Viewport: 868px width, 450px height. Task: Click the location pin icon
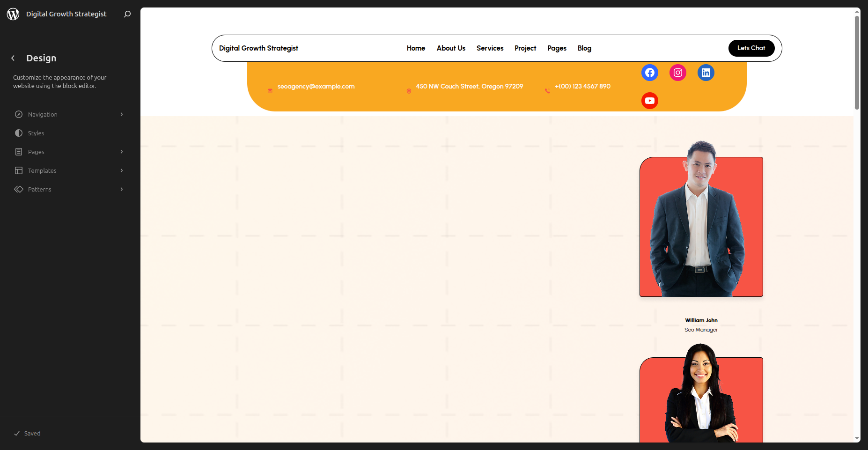pyautogui.click(x=409, y=91)
